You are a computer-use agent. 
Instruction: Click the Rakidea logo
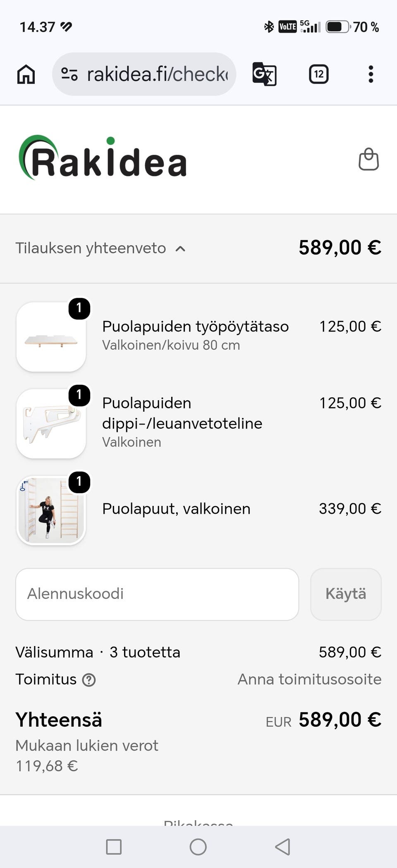click(x=103, y=158)
